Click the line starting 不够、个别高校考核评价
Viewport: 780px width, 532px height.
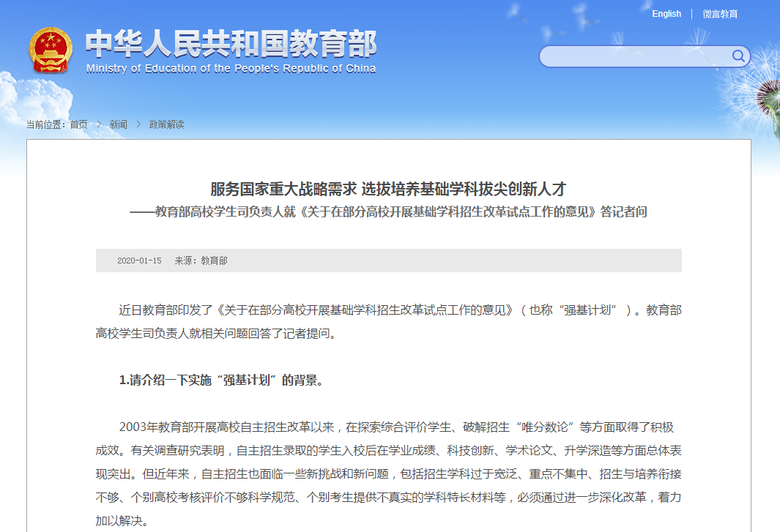coord(388,497)
